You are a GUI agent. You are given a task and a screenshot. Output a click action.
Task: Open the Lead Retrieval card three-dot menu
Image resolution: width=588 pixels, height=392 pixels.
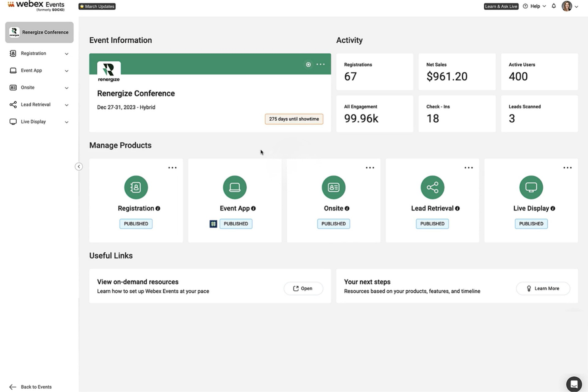tap(469, 168)
